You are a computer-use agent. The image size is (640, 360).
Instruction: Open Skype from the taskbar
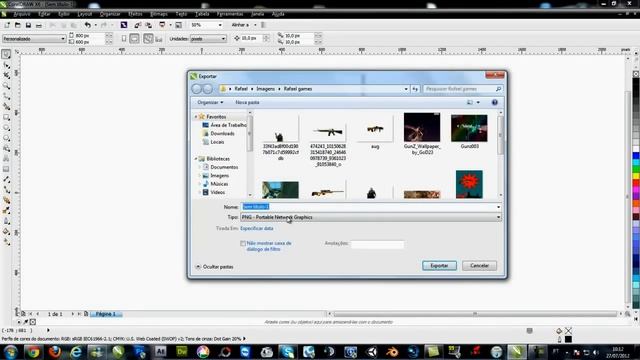pyautogui.click(x=287, y=352)
